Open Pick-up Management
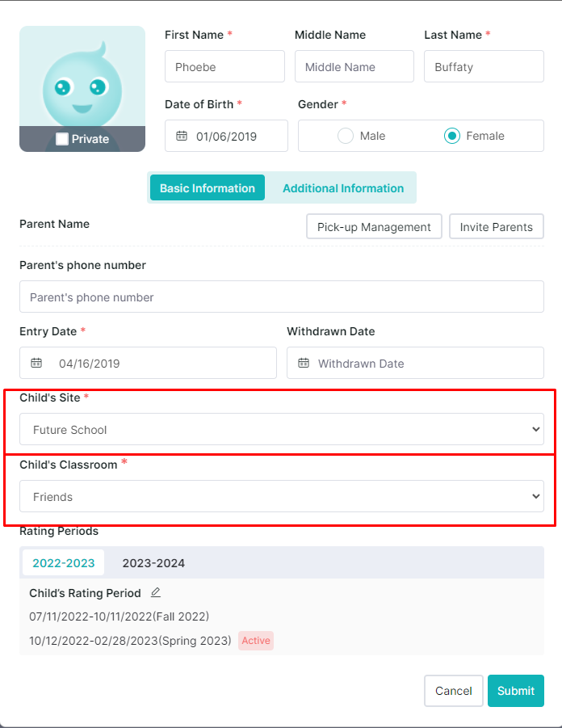The height and width of the screenshot is (728, 562). (x=374, y=226)
